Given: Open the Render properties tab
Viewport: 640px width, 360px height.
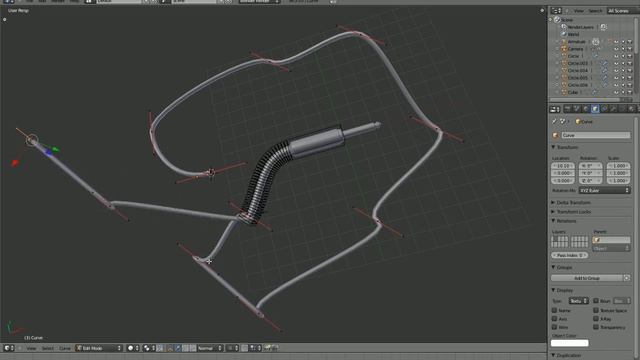Looking at the screenshot, I should pyautogui.click(x=567, y=109).
